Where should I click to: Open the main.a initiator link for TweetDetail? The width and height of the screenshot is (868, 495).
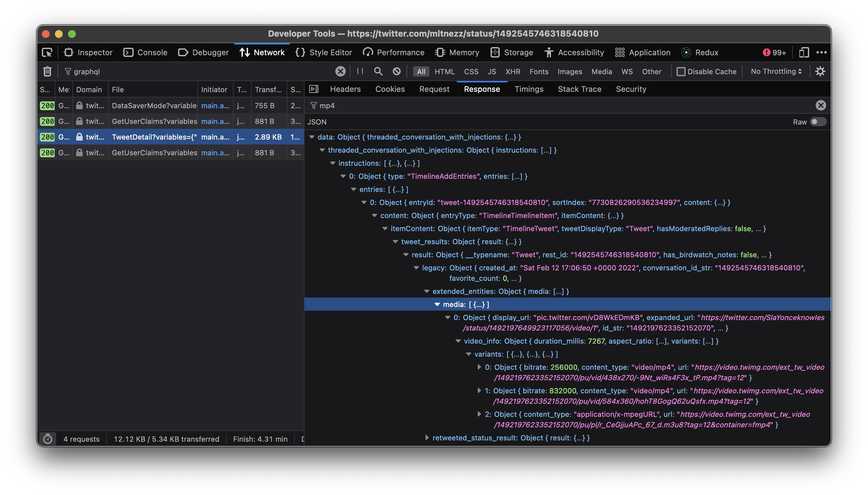click(x=215, y=137)
